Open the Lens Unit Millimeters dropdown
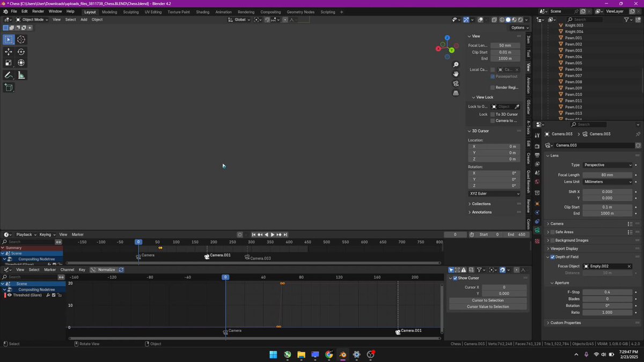The width and height of the screenshot is (644, 362). point(608,182)
